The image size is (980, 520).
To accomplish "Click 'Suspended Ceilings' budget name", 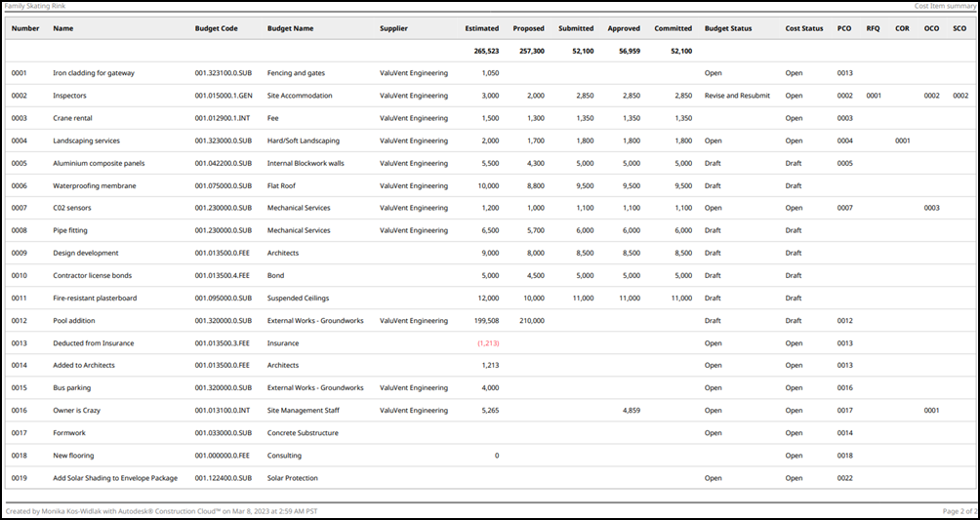I will click(x=298, y=299).
